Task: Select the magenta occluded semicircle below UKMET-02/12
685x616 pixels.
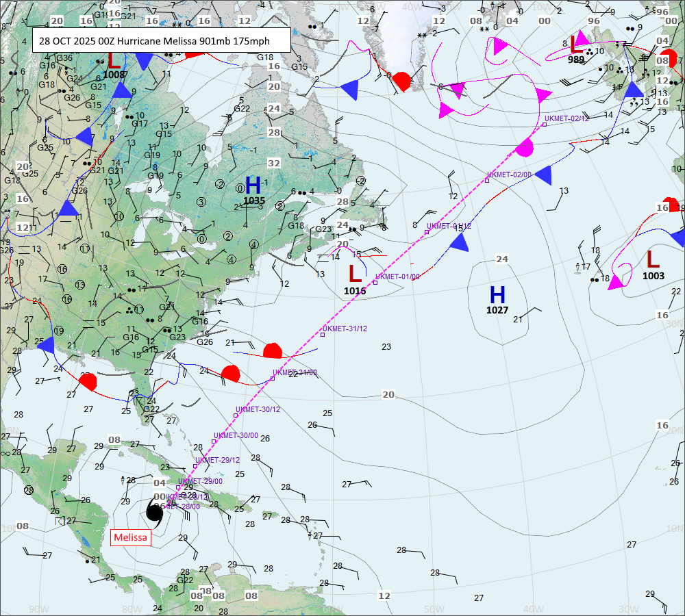Action: tap(525, 146)
